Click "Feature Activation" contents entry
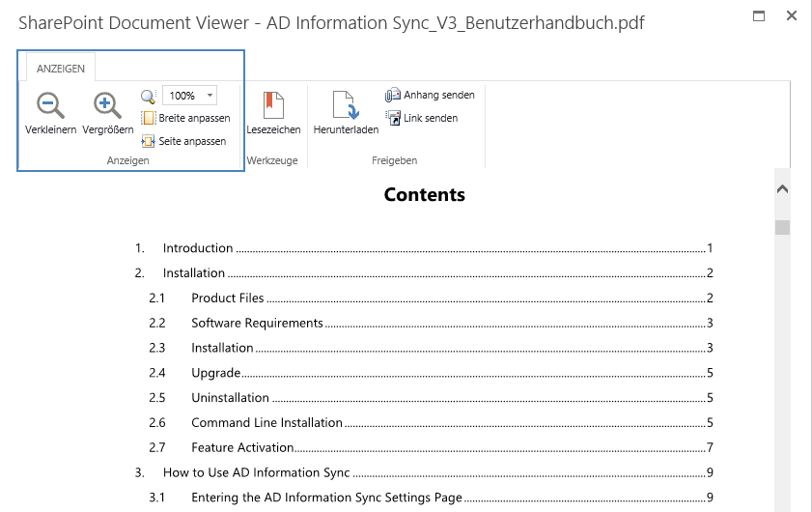 (431, 447)
